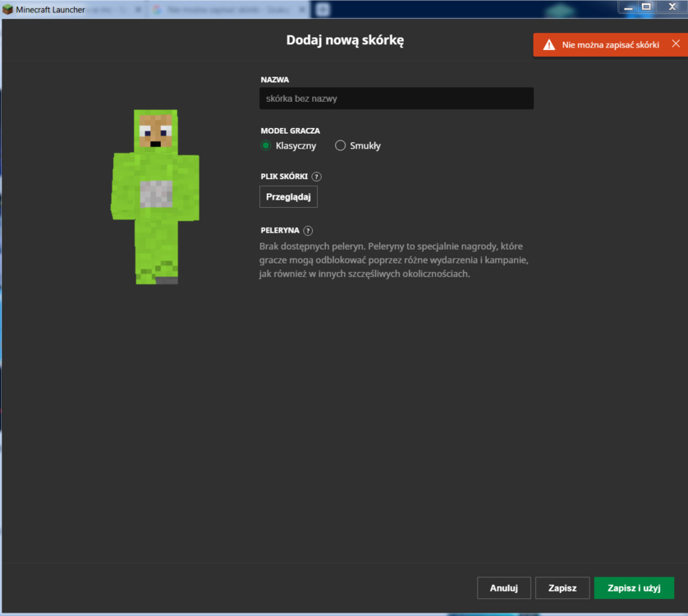Minimize the Minecraft Launcher window
This screenshot has width=688, height=616.
pyautogui.click(x=628, y=7)
